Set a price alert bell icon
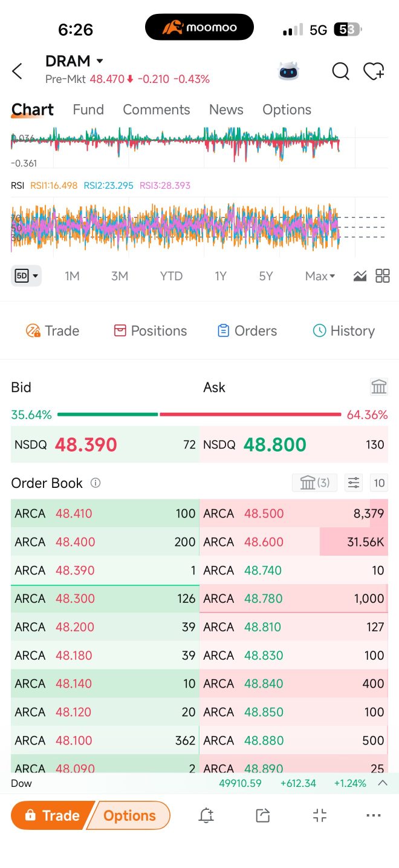Image resolution: width=399 pixels, height=868 pixels. coord(206,815)
